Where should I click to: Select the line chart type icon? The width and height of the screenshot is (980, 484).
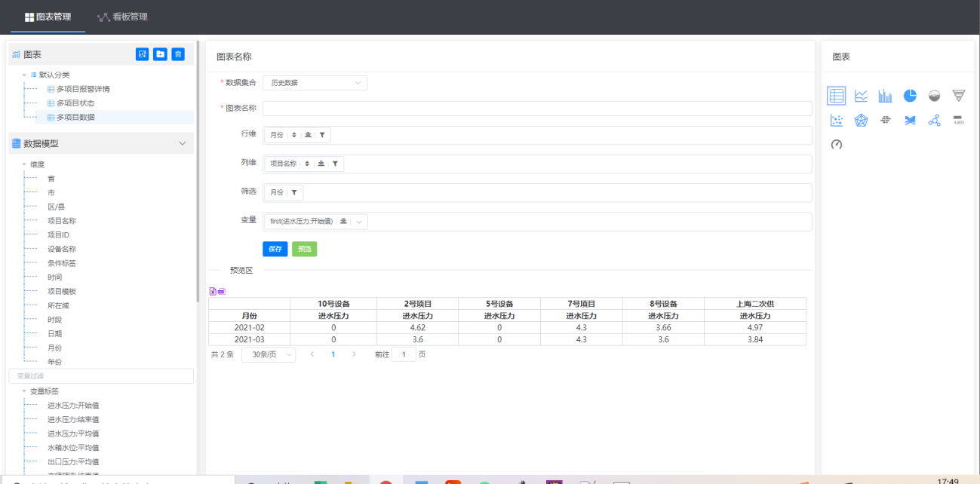pyautogui.click(x=861, y=96)
